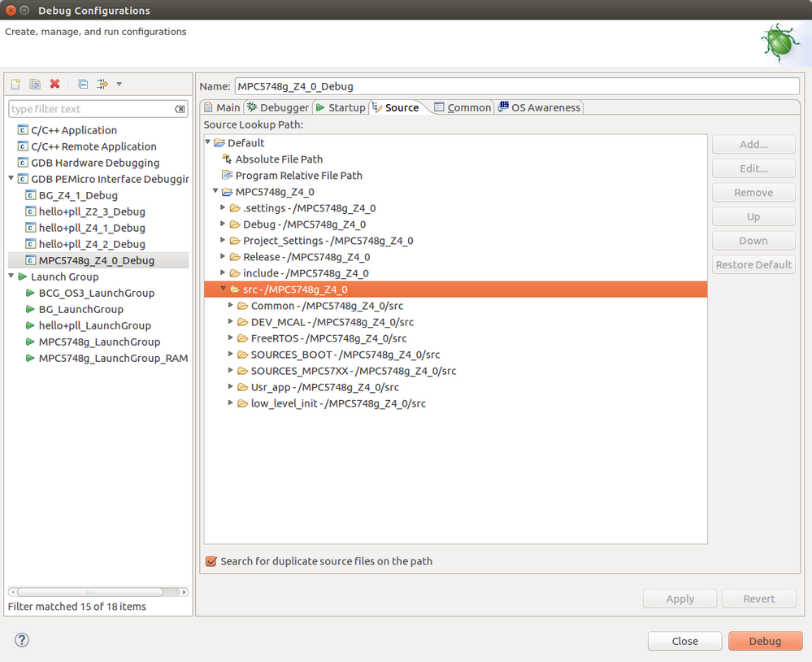Click the MPC5748g_Z4_0 project folder icon

pyautogui.click(x=227, y=192)
